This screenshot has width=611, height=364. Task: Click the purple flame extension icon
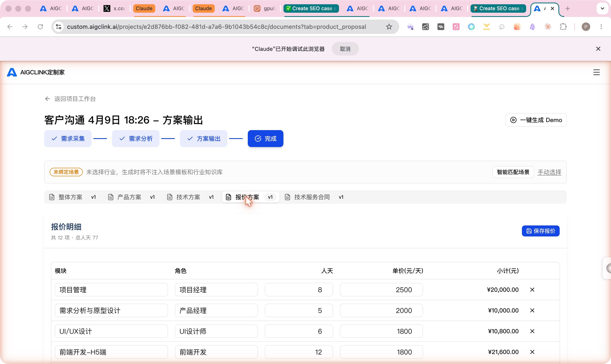click(532, 26)
